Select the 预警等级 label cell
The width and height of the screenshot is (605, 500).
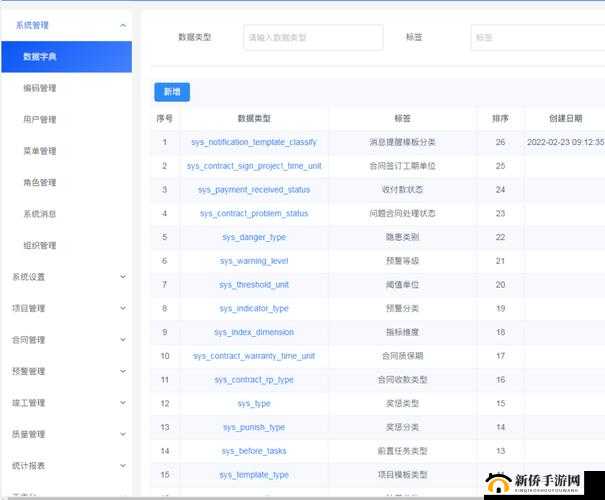pyautogui.click(x=402, y=261)
